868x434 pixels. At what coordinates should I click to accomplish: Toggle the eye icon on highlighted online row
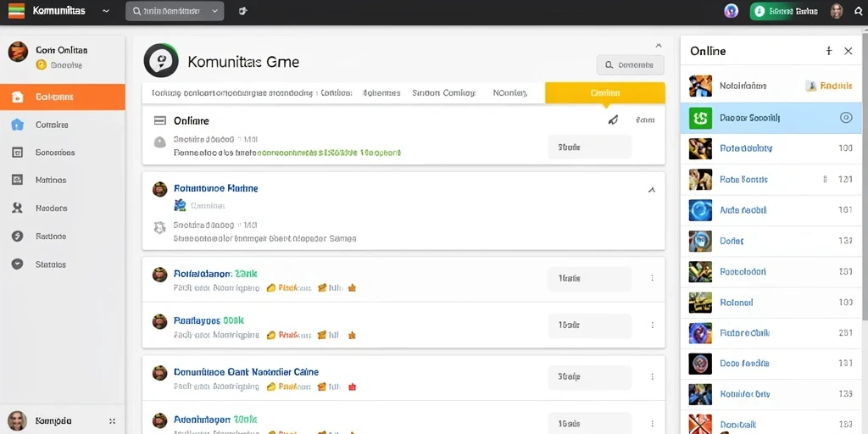846,117
